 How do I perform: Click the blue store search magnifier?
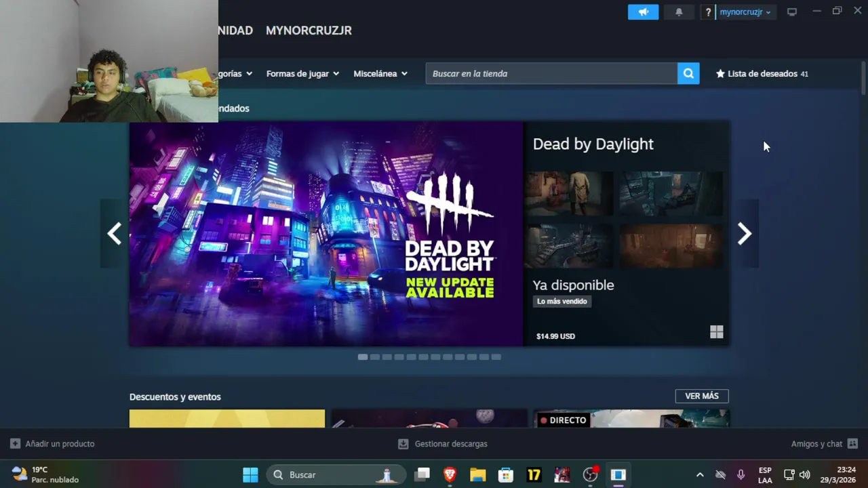[688, 73]
